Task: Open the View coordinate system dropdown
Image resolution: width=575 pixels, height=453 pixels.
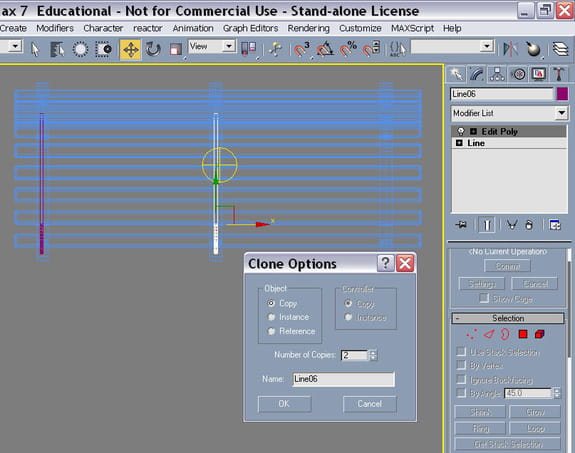Action: click(x=212, y=47)
